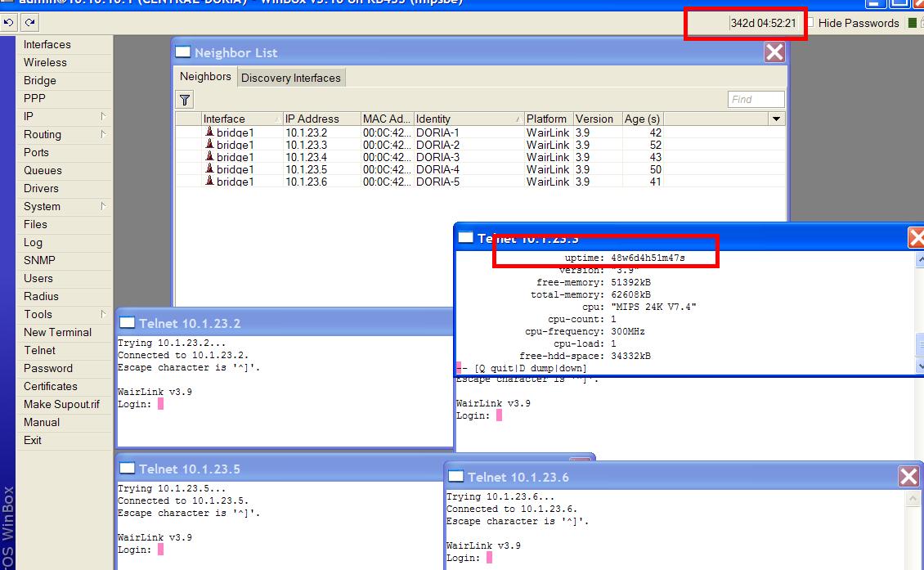Expand the IP submenu
The image size is (924, 570).
pos(103,116)
